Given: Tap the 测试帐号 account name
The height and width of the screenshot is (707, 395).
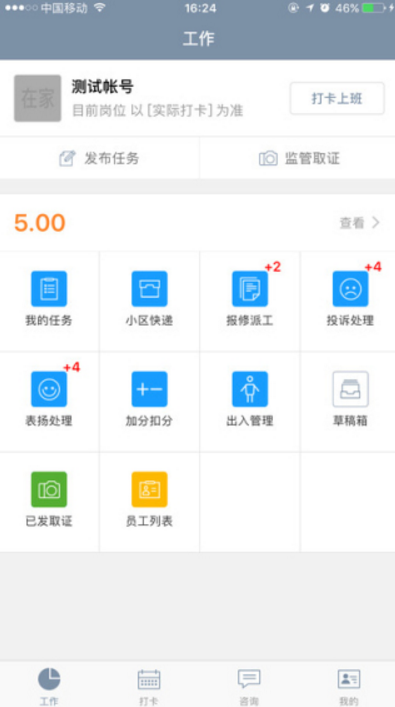Looking at the screenshot, I should point(102,87).
